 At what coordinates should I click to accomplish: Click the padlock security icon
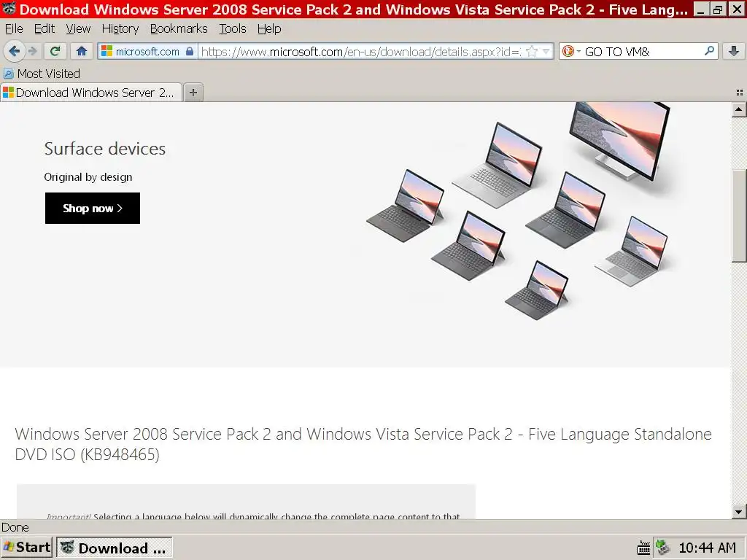[x=190, y=51]
